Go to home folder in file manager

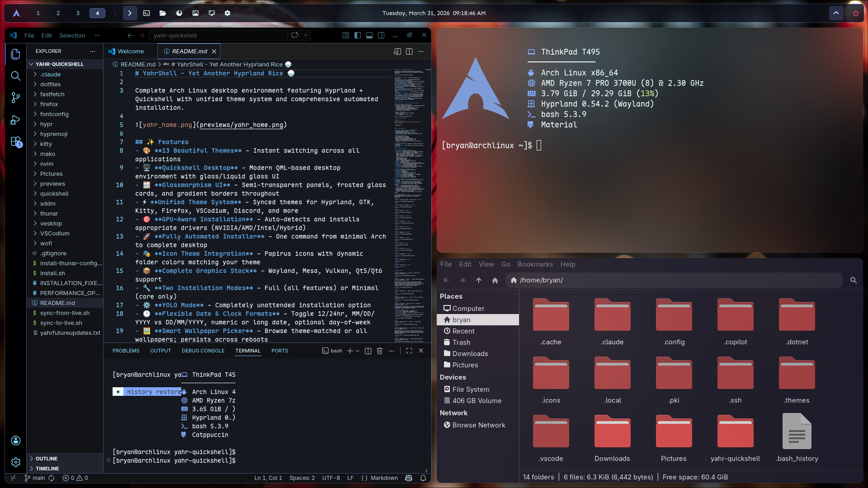tap(495, 280)
